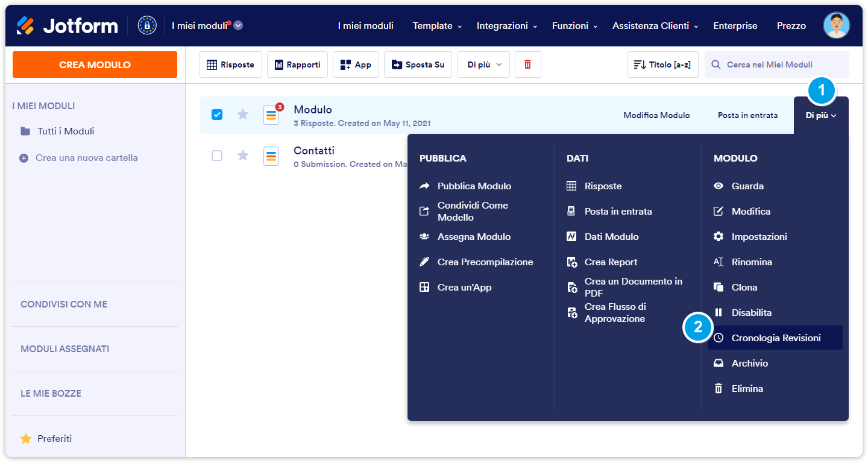Click Modifica Modulo link in Modulo row
The image size is (868, 463).
pyautogui.click(x=656, y=115)
